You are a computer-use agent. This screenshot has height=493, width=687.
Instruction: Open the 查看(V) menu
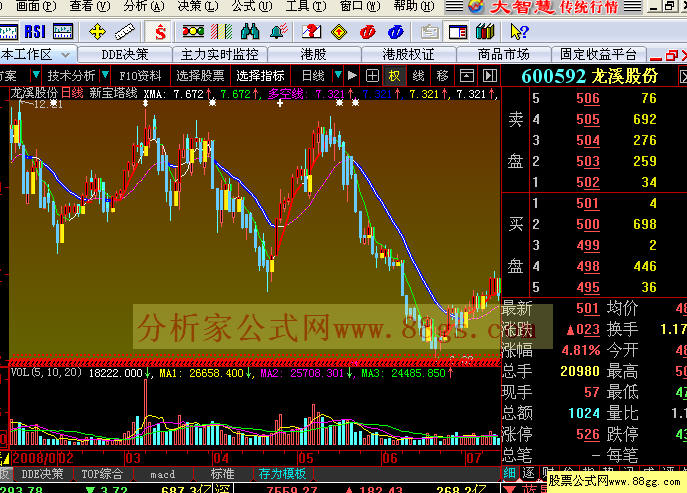tap(90, 6)
